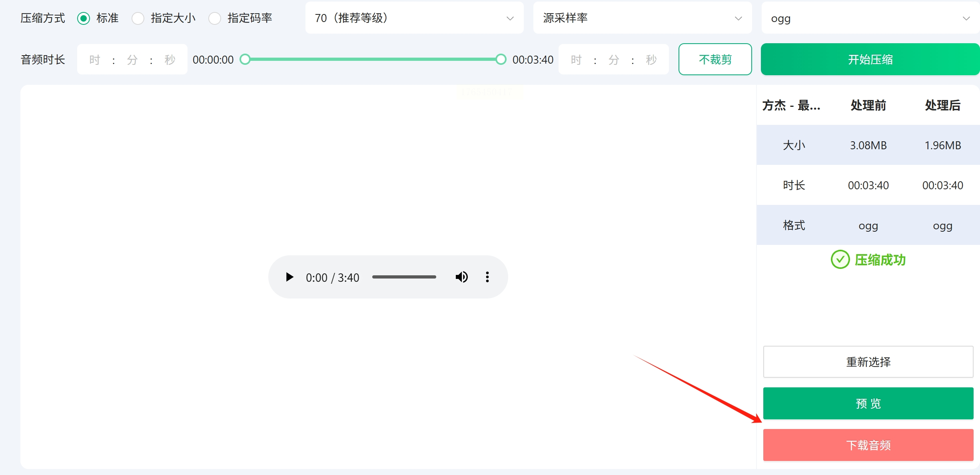The image size is (980, 475).
Task: Start compression with 开始压缩
Action: pos(870,60)
